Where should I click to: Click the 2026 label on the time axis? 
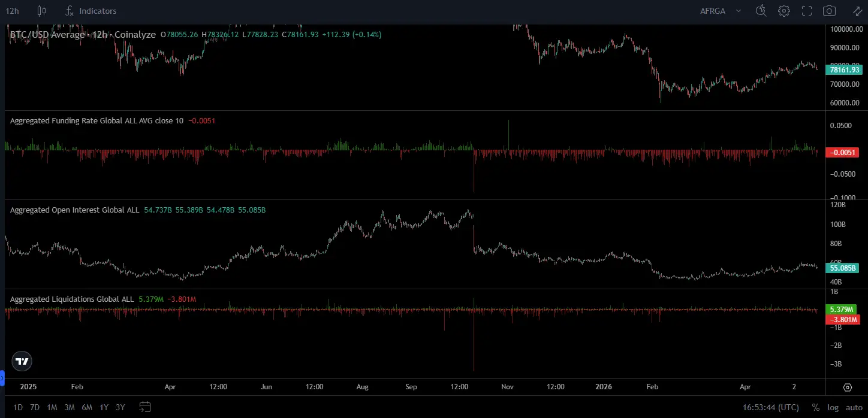(x=604, y=387)
